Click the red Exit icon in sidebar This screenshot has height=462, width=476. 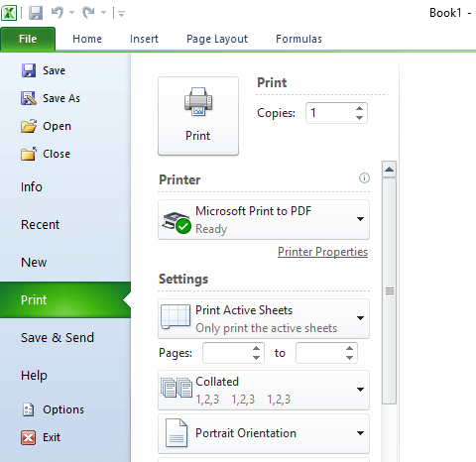click(x=29, y=437)
